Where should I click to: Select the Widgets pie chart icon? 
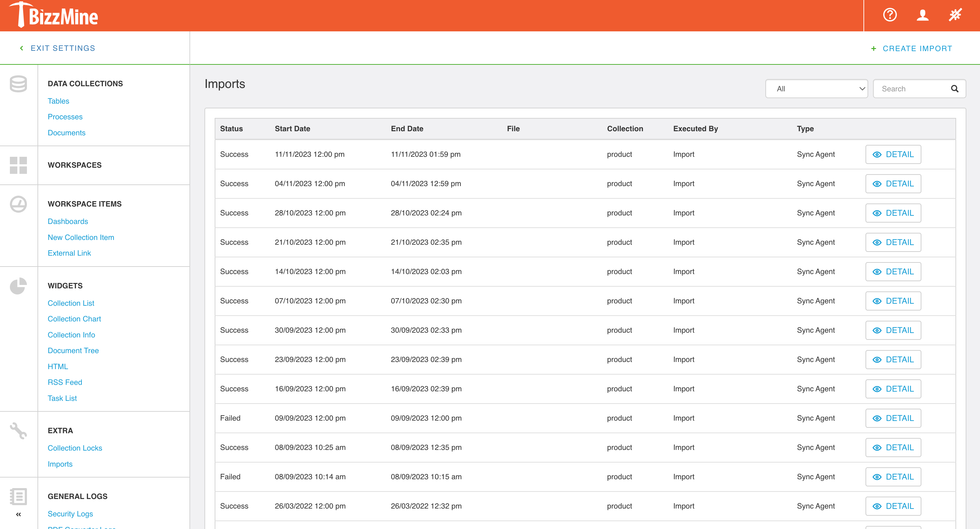point(18,285)
